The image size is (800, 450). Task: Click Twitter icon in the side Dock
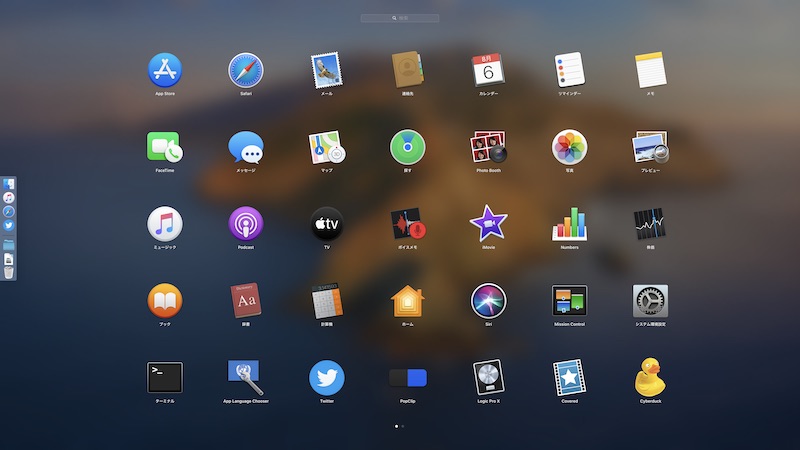(x=9, y=225)
